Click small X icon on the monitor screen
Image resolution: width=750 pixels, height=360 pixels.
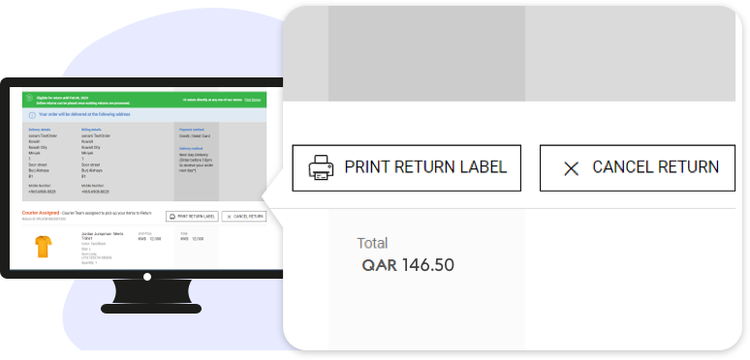[x=229, y=217]
